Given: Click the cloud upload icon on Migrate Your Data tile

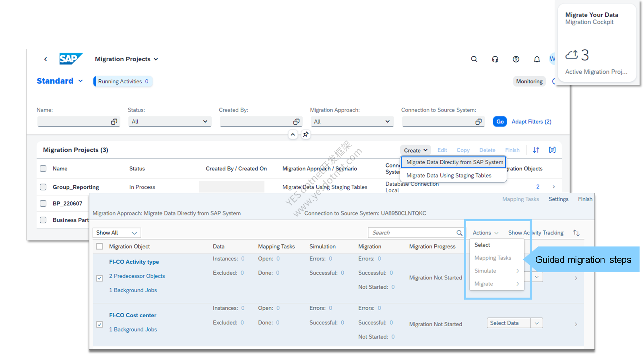Looking at the screenshot, I should 572,55.
